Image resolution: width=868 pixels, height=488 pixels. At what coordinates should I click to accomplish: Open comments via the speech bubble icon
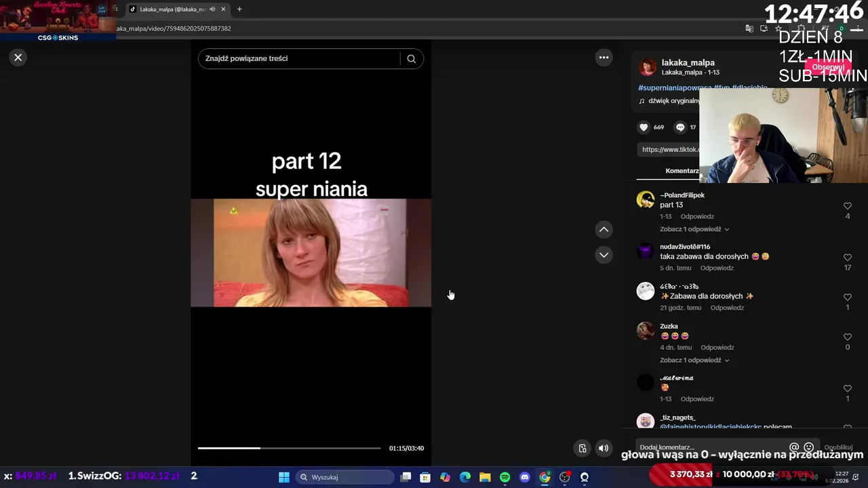click(680, 127)
